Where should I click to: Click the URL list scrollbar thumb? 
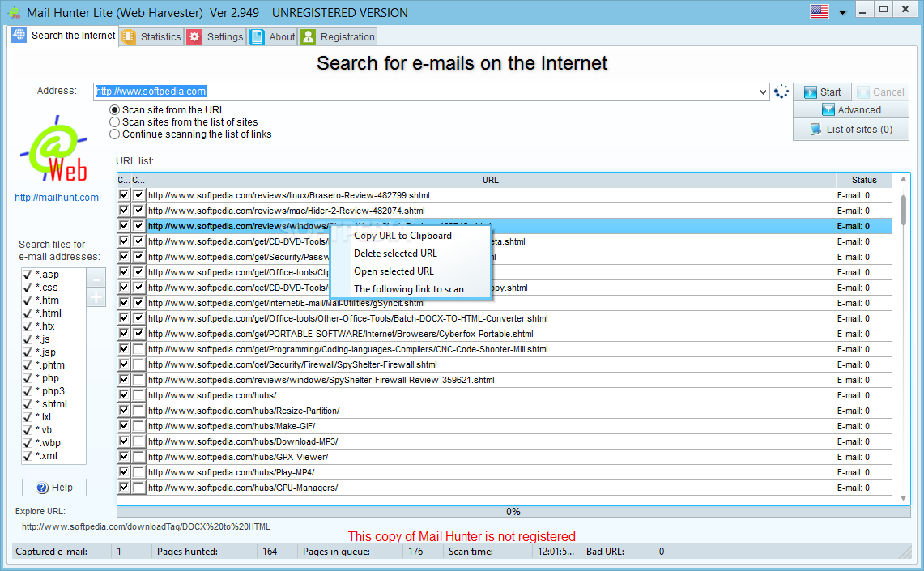[904, 210]
